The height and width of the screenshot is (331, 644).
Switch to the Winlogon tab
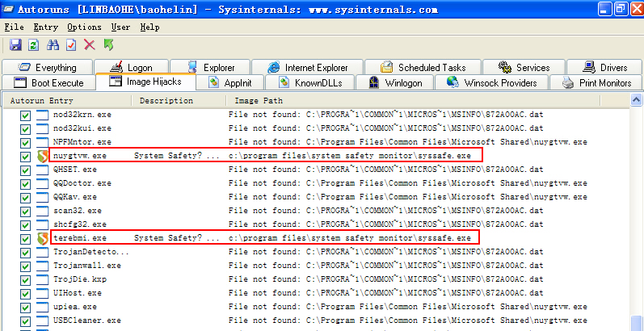(x=394, y=82)
